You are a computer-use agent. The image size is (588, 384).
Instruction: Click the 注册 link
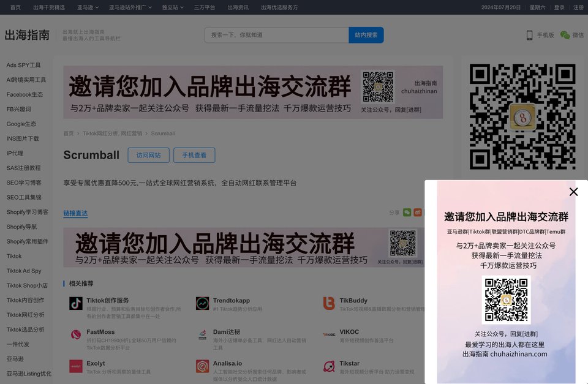578,7
